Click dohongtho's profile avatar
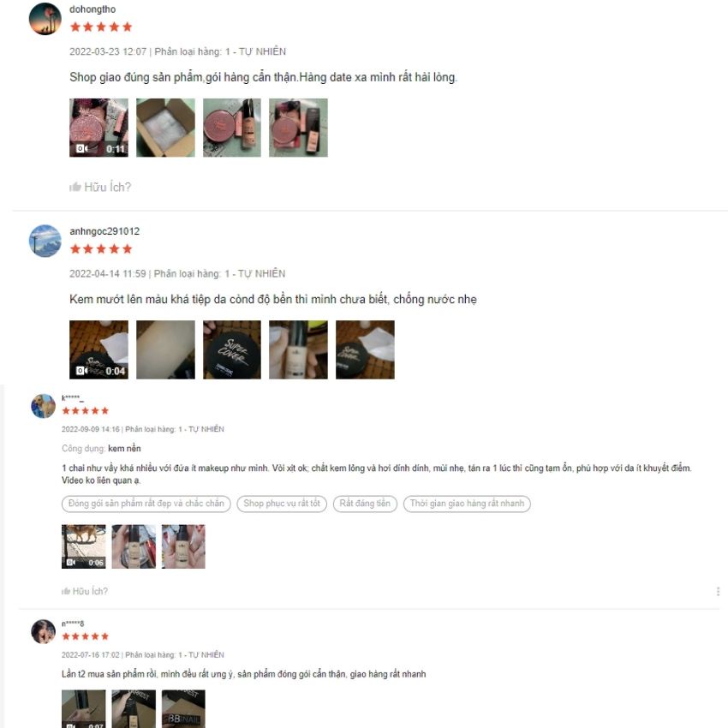 pos(45,19)
